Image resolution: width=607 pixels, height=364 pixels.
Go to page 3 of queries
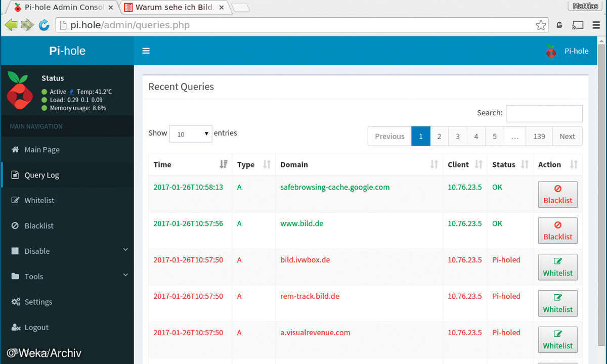point(458,136)
